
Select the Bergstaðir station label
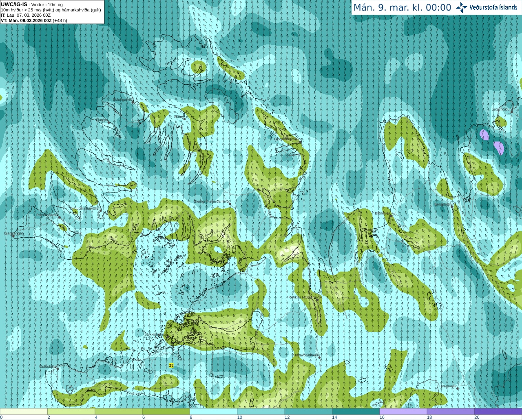tap(443, 204)
